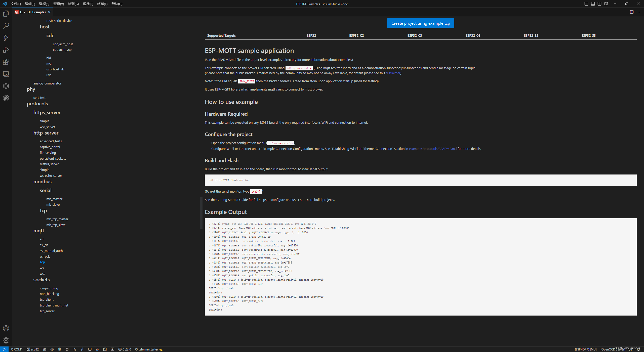Viewport: 644px width, 352px height.
Task: Click the ESP-IDF full clean trash icon
Action: coord(60,349)
